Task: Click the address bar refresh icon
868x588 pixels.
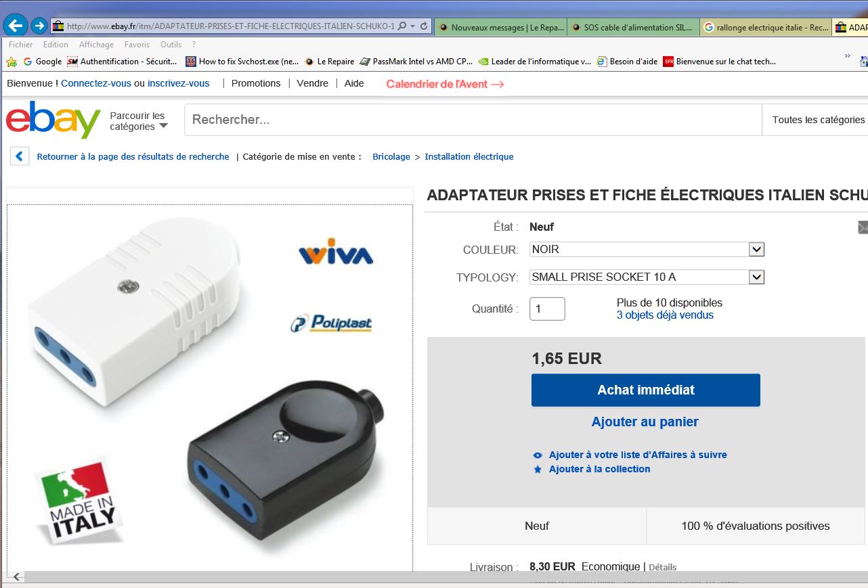Action: click(424, 26)
